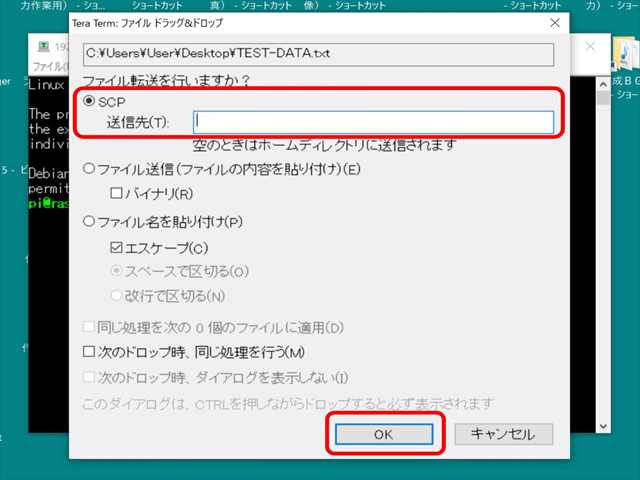The width and height of the screenshot is (640, 480).
Task: Select ファイル名を貼り付け radio option
Action: pos(91,221)
